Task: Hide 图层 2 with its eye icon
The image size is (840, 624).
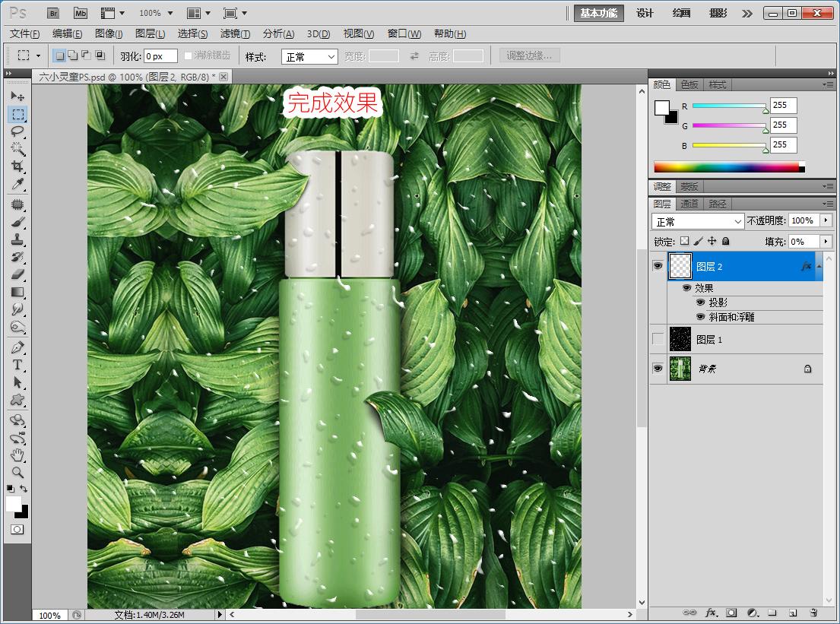Action: point(658,266)
